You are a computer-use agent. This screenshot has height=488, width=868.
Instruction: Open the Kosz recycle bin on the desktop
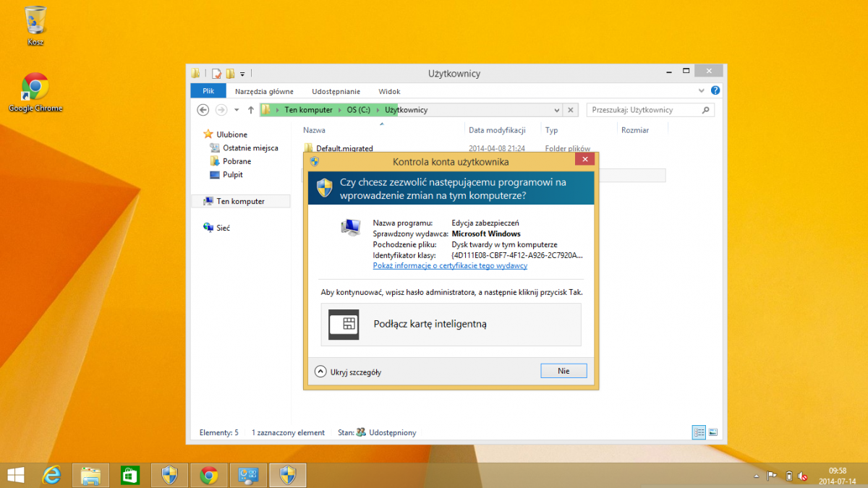pos(35,26)
